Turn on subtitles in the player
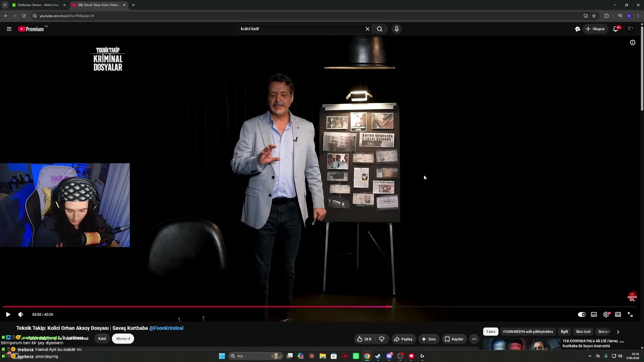 [594, 314]
